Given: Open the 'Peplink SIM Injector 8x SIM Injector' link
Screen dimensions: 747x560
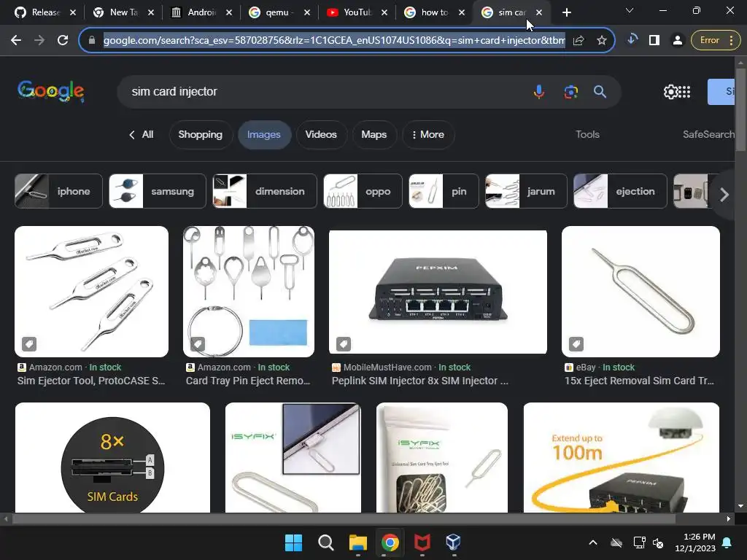Looking at the screenshot, I should tap(419, 381).
